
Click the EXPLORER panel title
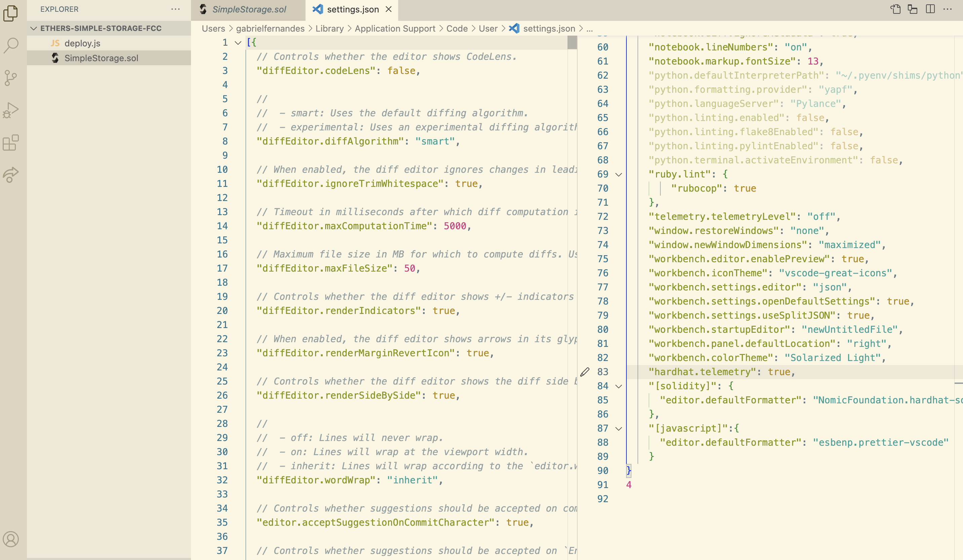tap(59, 9)
